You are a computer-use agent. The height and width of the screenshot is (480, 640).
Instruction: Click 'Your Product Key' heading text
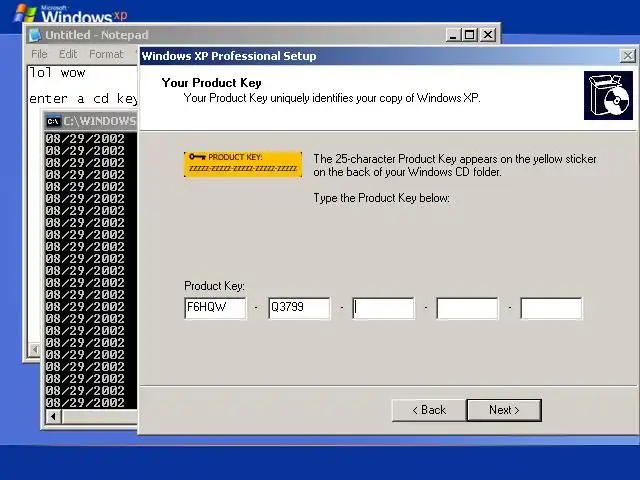tap(211, 83)
